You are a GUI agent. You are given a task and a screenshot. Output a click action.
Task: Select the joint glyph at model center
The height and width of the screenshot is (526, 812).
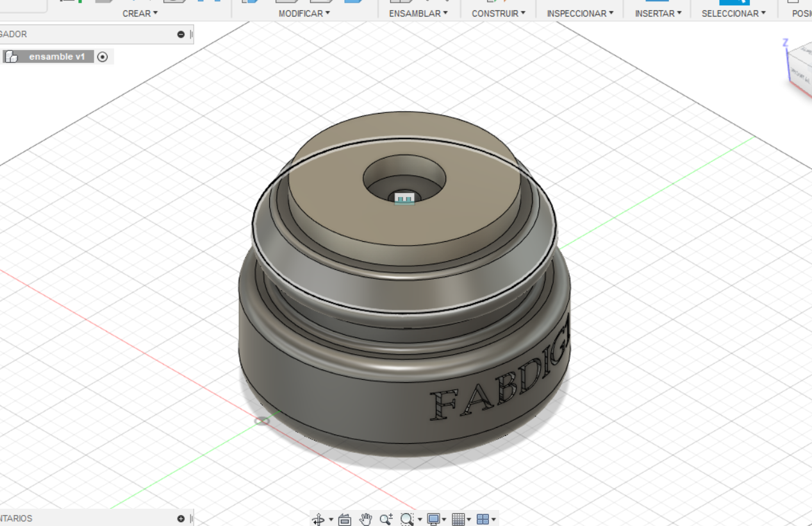403,199
